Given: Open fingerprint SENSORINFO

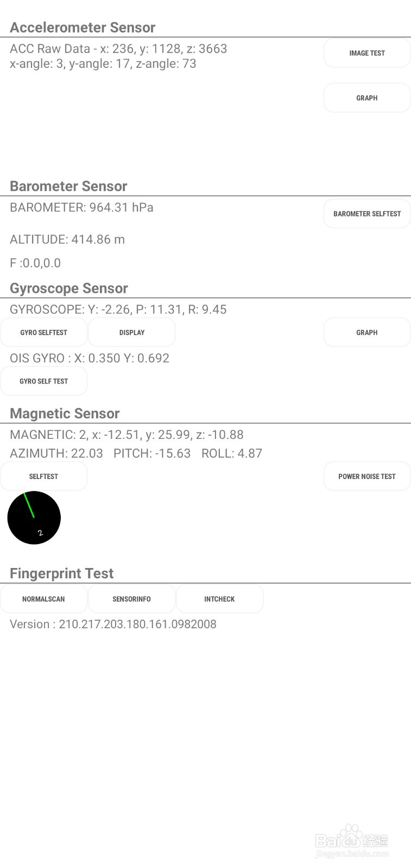Looking at the screenshot, I should tap(132, 599).
